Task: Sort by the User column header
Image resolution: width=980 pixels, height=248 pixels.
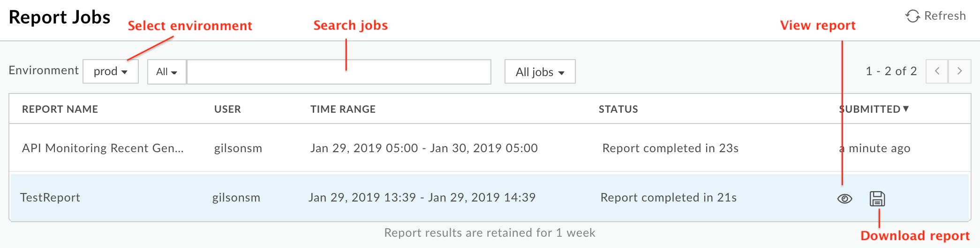Action: 227,109
